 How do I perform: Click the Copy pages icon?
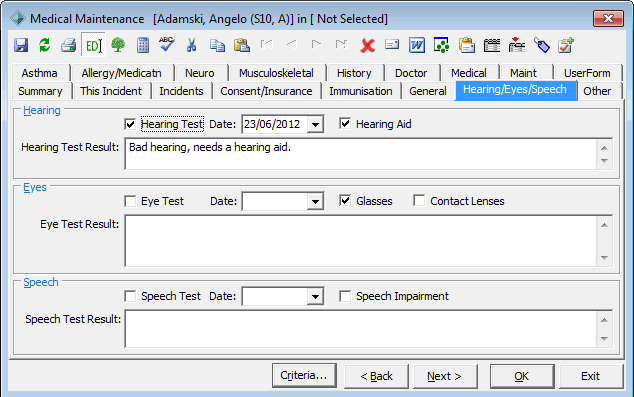point(217,45)
